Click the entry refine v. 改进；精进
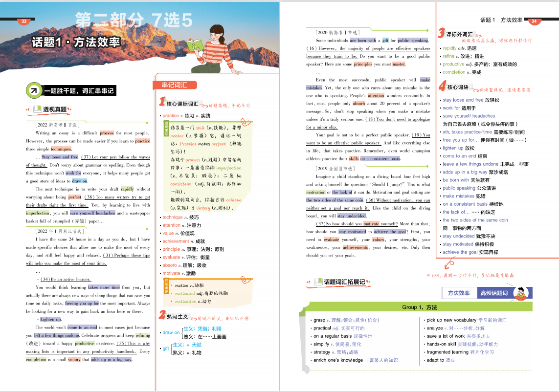This screenshot has width=559, height=392. 463,56
